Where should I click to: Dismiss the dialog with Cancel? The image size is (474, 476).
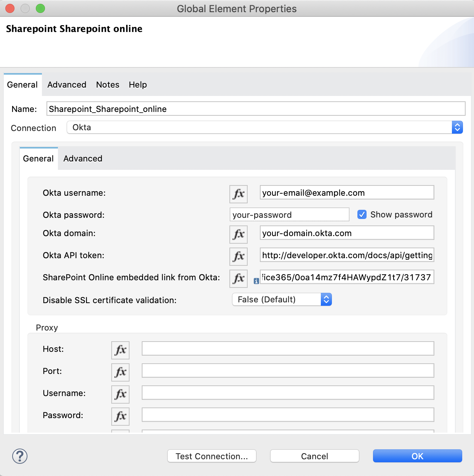click(x=314, y=456)
